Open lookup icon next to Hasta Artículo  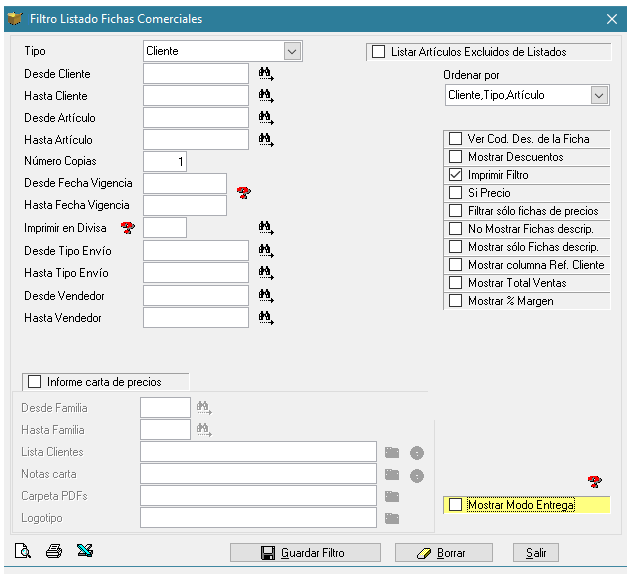point(266,140)
